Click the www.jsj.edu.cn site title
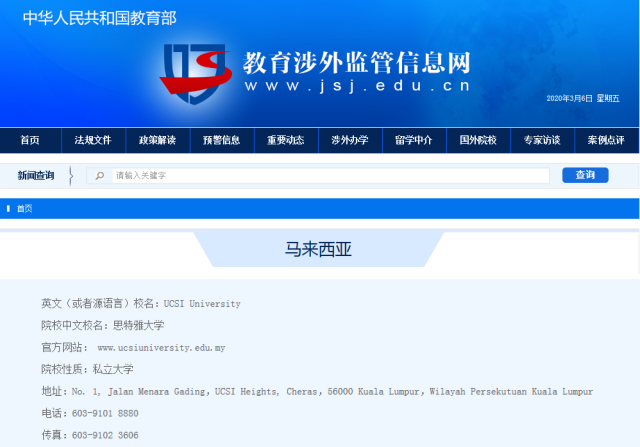 (358, 86)
